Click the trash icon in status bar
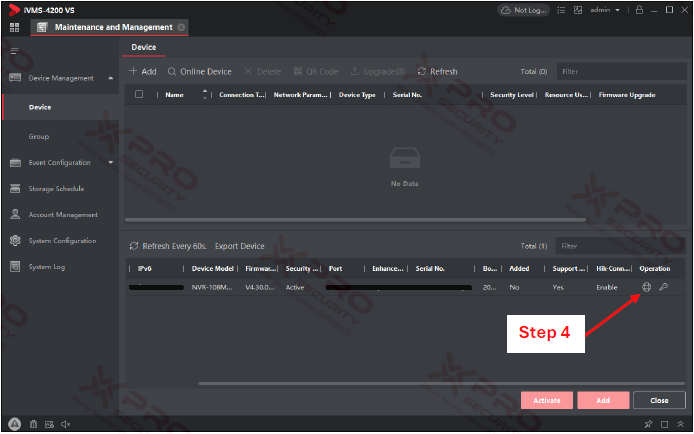The width and height of the screenshot is (694, 434). coord(33,424)
